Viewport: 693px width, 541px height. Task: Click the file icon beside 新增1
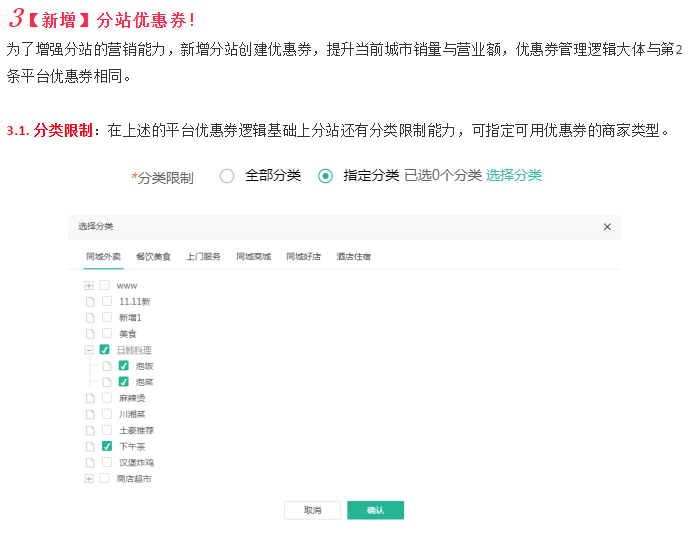pos(90,317)
